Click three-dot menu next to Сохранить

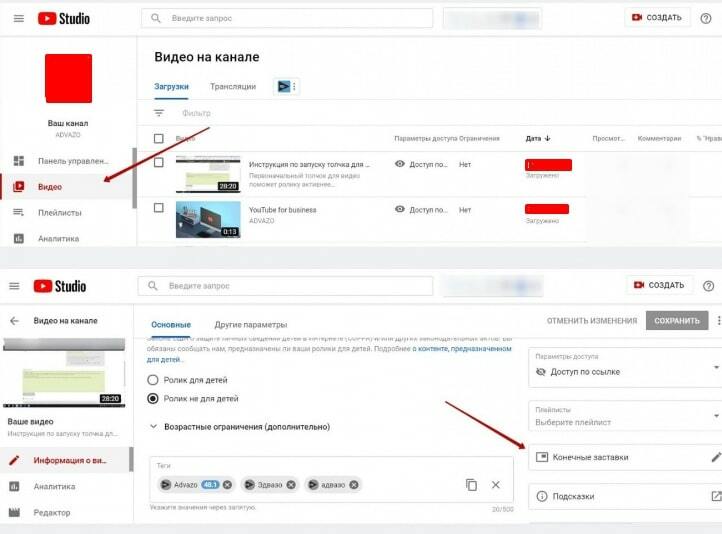pyautogui.click(x=718, y=320)
